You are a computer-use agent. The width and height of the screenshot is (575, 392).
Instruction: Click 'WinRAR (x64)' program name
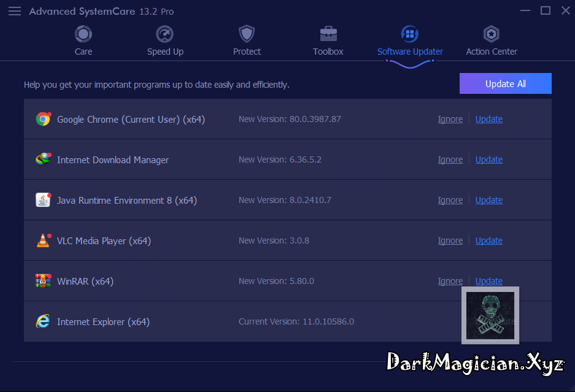pos(85,281)
